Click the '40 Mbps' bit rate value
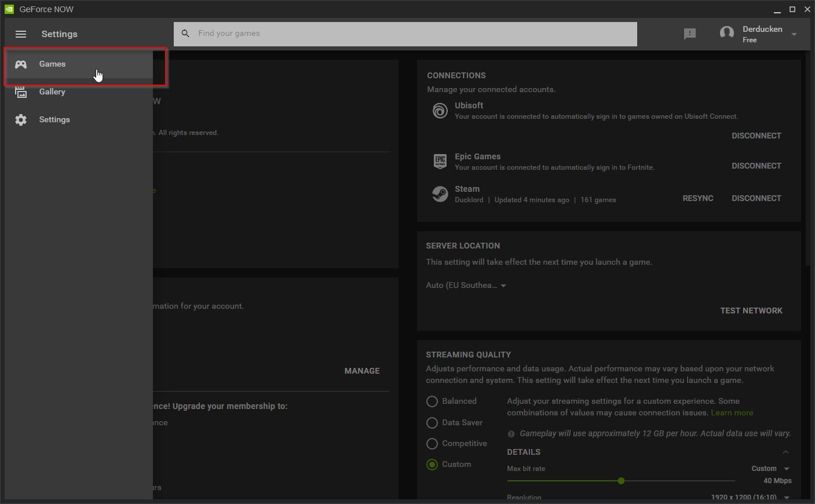815x504 pixels. [x=777, y=481]
